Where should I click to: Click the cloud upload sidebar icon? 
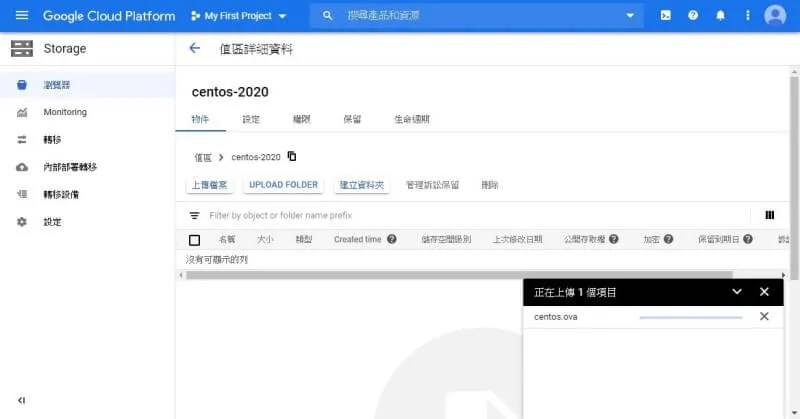[21, 167]
